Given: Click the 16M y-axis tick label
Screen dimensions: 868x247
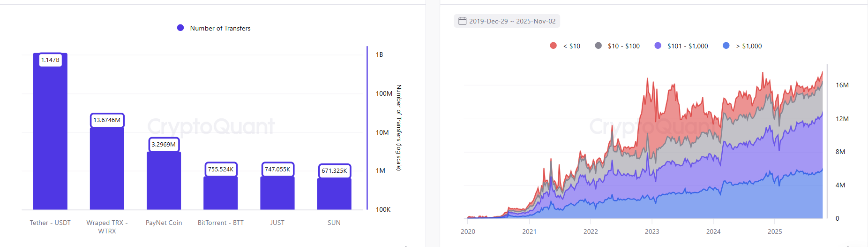Looking at the screenshot, I should pos(842,85).
